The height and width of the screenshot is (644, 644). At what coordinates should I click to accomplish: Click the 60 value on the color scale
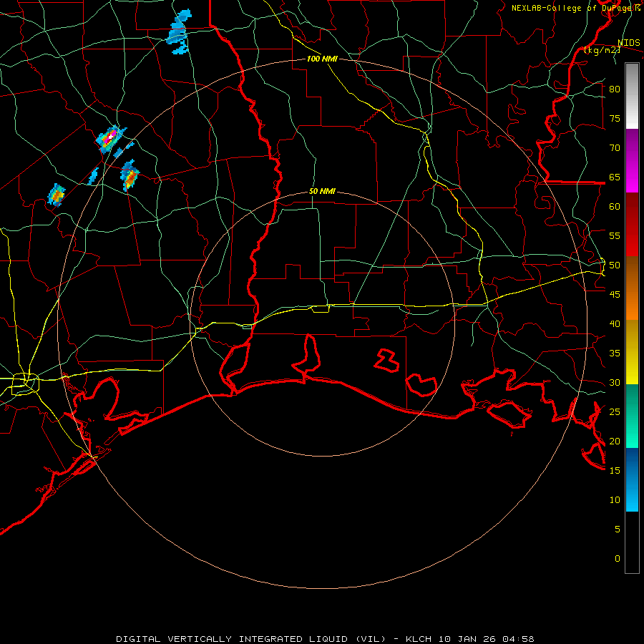tap(615, 207)
